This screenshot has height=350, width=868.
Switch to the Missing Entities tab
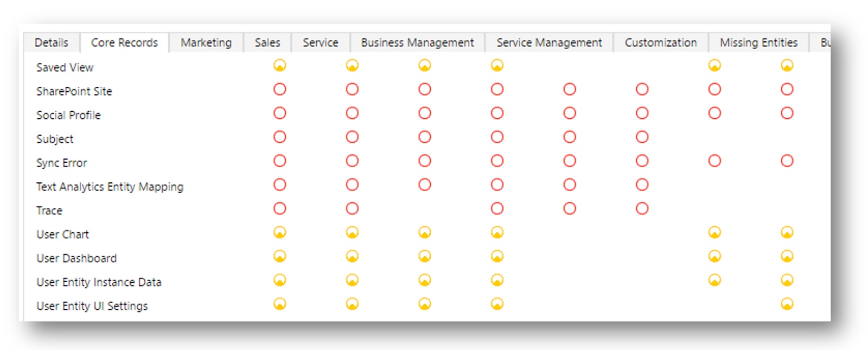(758, 43)
